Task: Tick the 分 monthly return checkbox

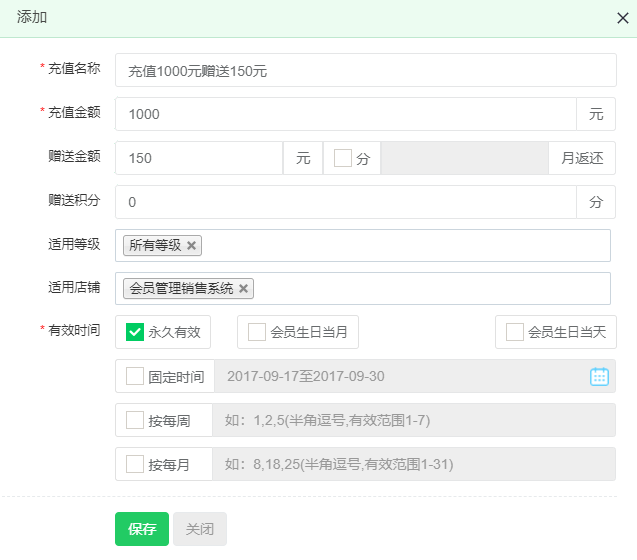Action: 343,158
